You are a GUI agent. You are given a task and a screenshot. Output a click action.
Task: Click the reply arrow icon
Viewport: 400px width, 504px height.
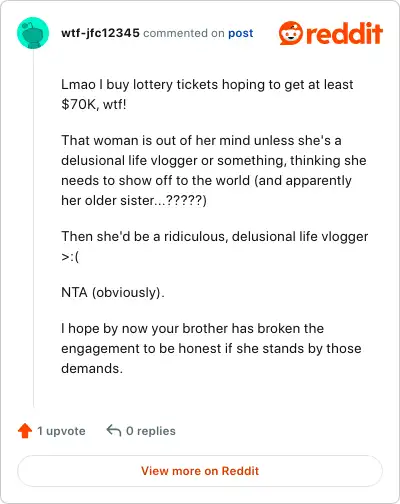(x=114, y=430)
